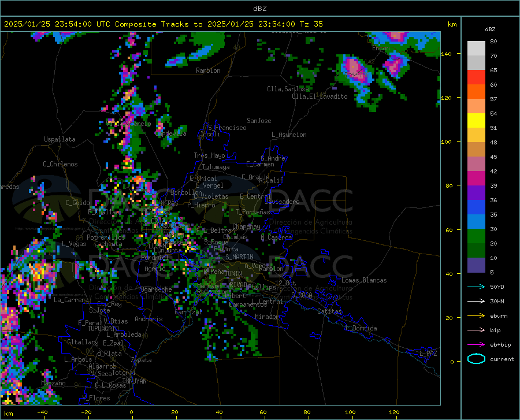The height and width of the screenshot is (420, 520).
Task: Click the dBZ title at window top
Action: (259, 9)
